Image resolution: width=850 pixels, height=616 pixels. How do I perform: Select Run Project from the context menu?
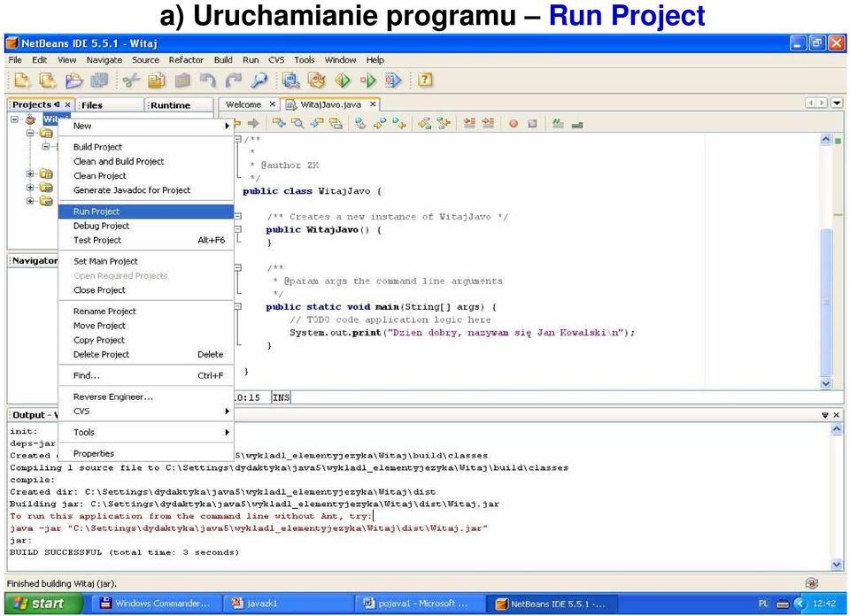coord(146,212)
